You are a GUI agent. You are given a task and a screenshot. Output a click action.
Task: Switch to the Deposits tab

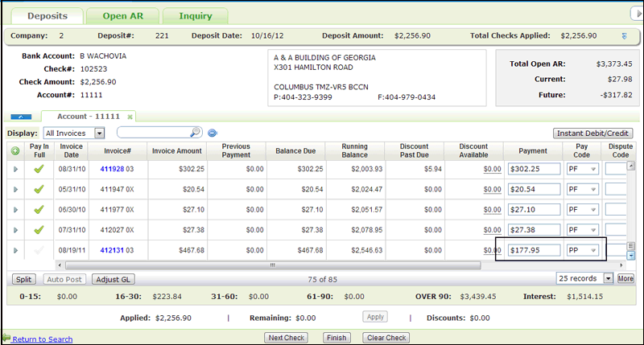[x=47, y=16]
